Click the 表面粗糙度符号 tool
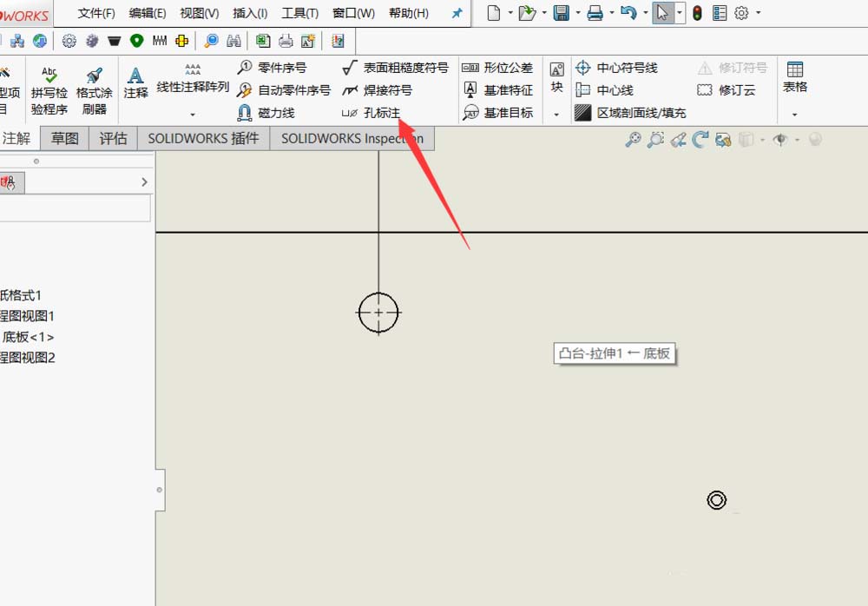 [x=395, y=68]
